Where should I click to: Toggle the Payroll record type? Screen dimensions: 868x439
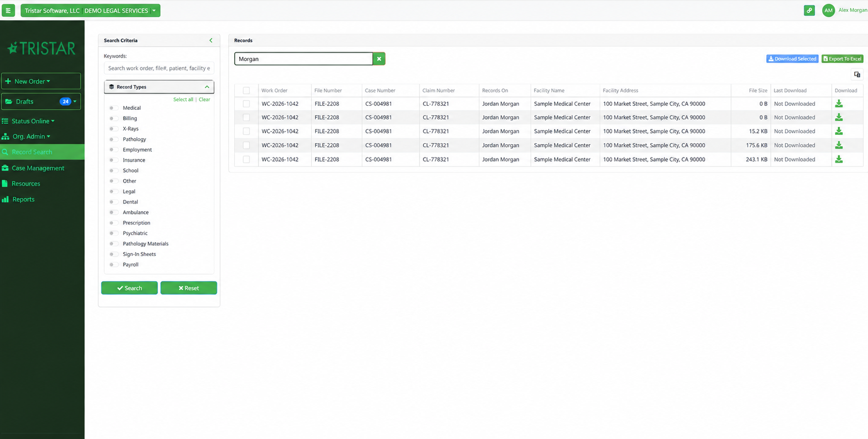pyautogui.click(x=113, y=264)
